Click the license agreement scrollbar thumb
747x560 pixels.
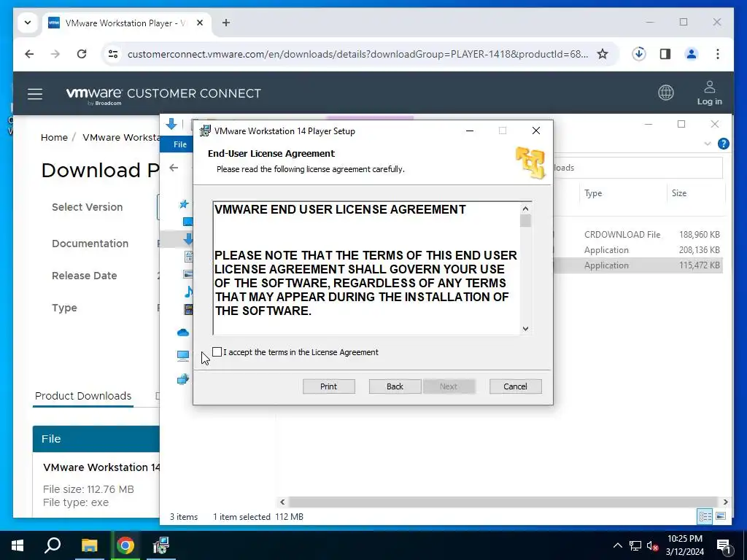[525, 221]
